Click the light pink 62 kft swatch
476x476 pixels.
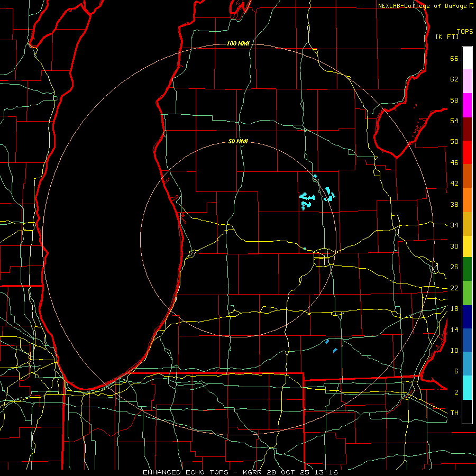click(x=467, y=81)
